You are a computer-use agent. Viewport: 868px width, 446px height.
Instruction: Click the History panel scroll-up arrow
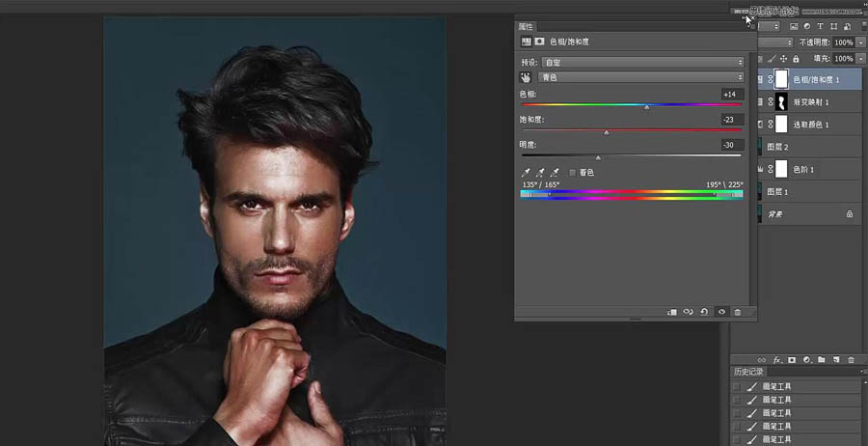click(x=864, y=382)
